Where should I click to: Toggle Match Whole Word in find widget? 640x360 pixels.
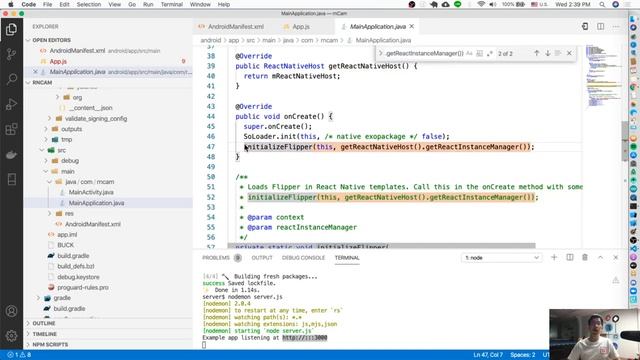(480, 53)
